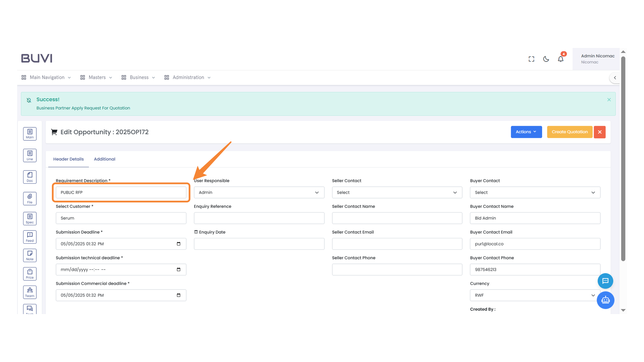
Task: Open the Main panel in the sidebar
Action: tap(30, 133)
